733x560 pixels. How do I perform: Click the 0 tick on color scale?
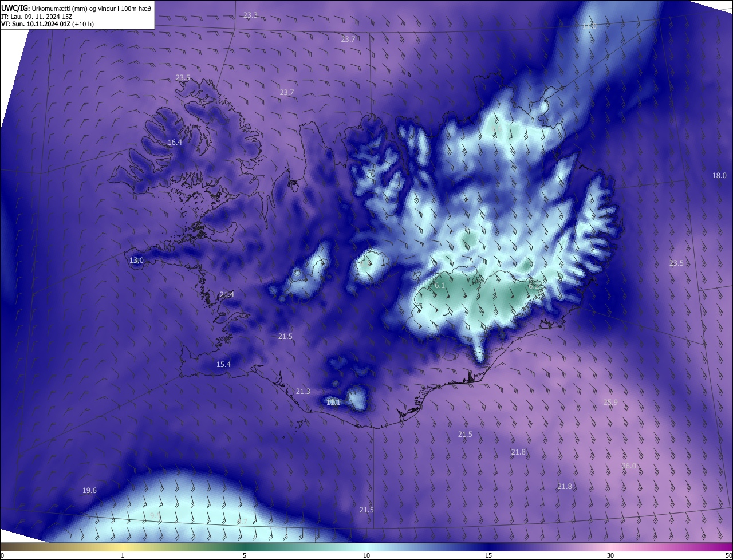[2, 555]
